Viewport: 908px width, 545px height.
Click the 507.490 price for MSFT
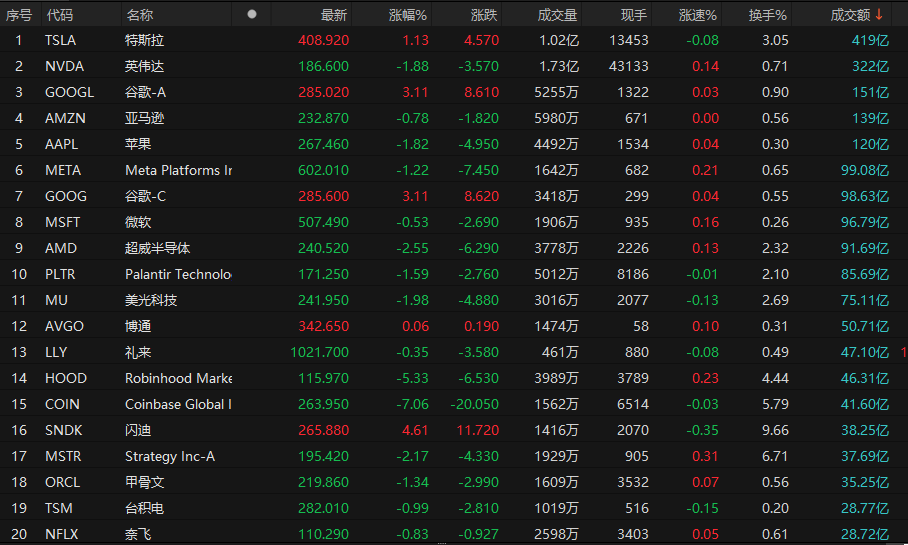point(323,222)
